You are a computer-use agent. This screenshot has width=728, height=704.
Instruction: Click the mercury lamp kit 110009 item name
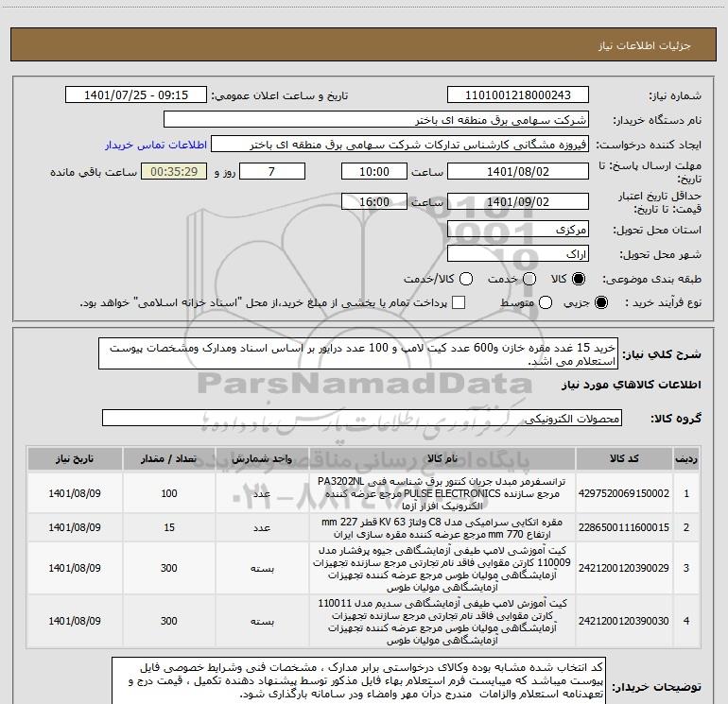[x=442, y=569]
